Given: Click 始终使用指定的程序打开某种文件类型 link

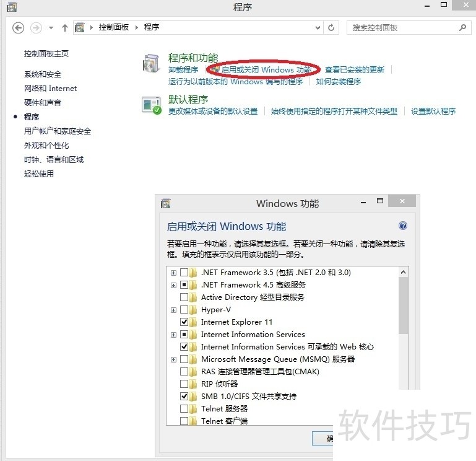Looking at the screenshot, I should pos(334,112).
